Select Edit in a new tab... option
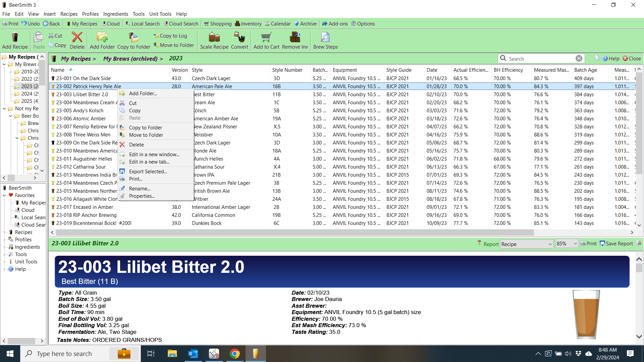The image size is (644, 362). coord(149,162)
